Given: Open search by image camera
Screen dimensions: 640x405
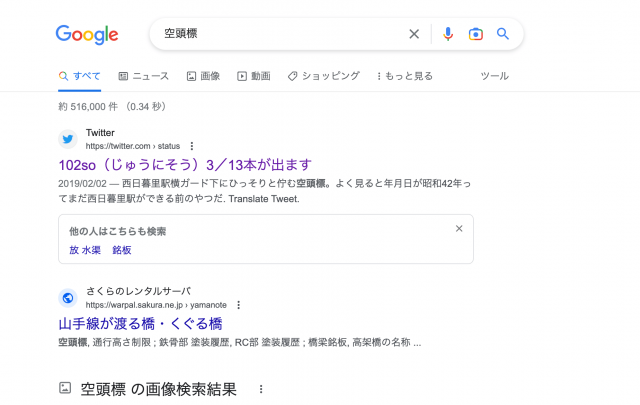Looking at the screenshot, I should [x=476, y=34].
